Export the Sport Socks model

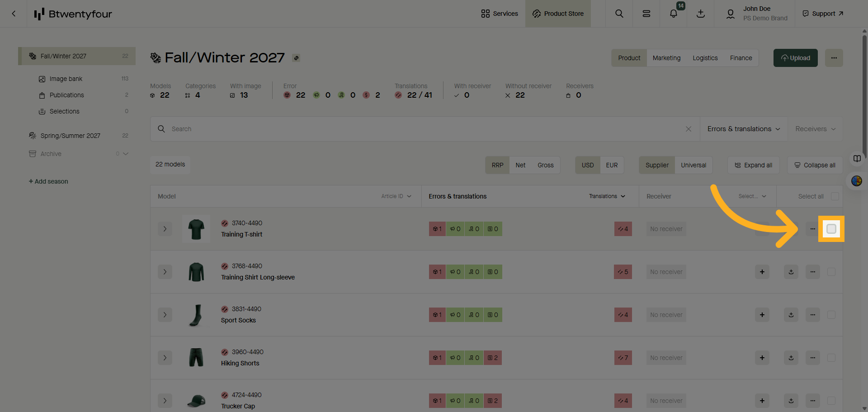(791, 315)
